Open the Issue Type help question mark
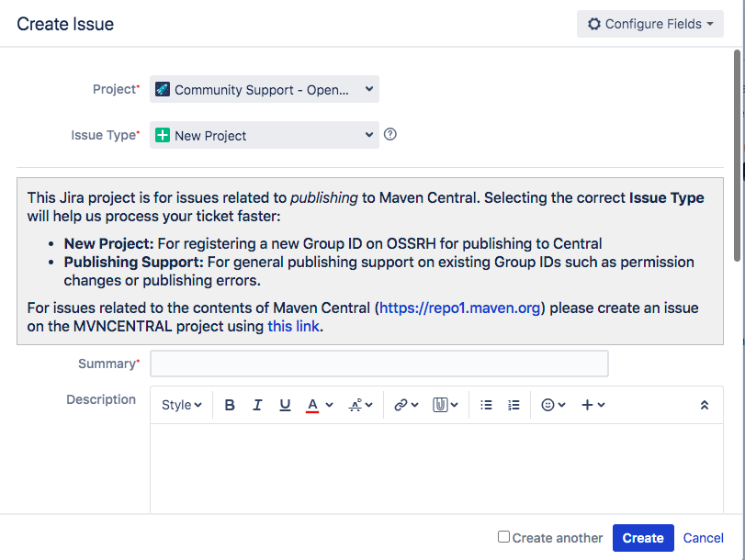This screenshot has width=745, height=560. 390,134
